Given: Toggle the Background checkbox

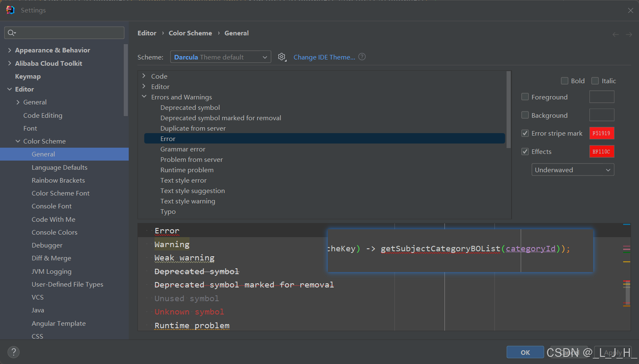Looking at the screenshot, I should click(525, 115).
